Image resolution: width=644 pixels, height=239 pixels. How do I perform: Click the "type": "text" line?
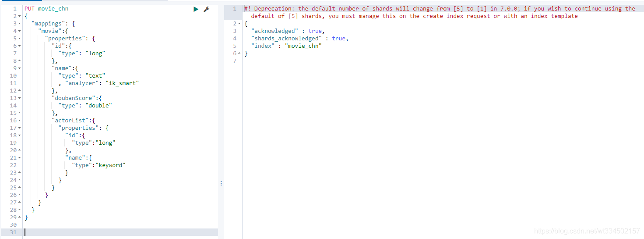click(x=82, y=76)
